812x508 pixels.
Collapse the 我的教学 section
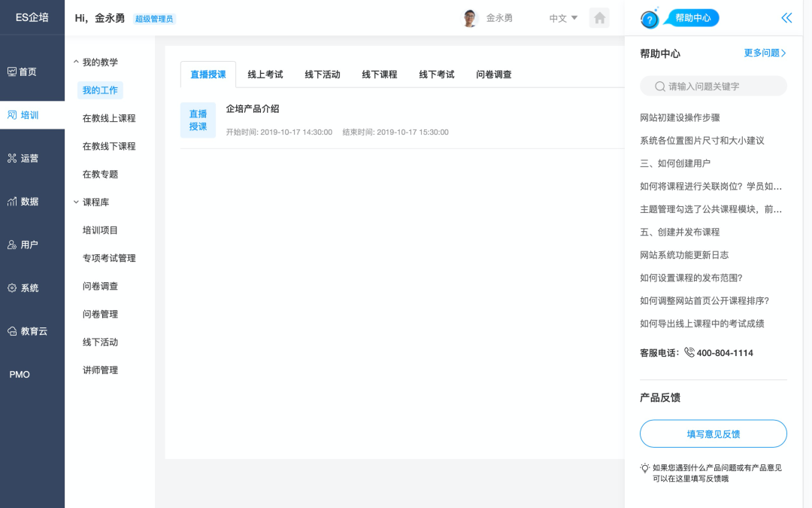100,61
